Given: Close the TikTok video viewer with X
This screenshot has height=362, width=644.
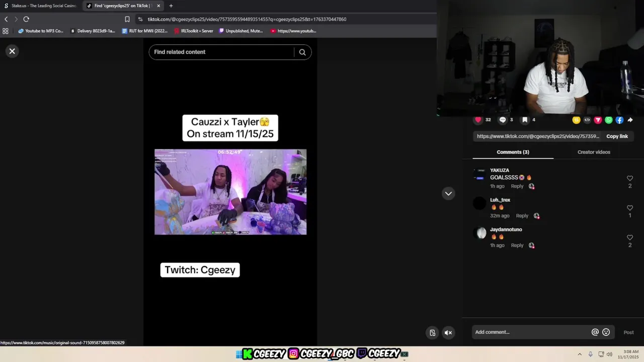Looking at the screenshot, I should pos(12,51).
